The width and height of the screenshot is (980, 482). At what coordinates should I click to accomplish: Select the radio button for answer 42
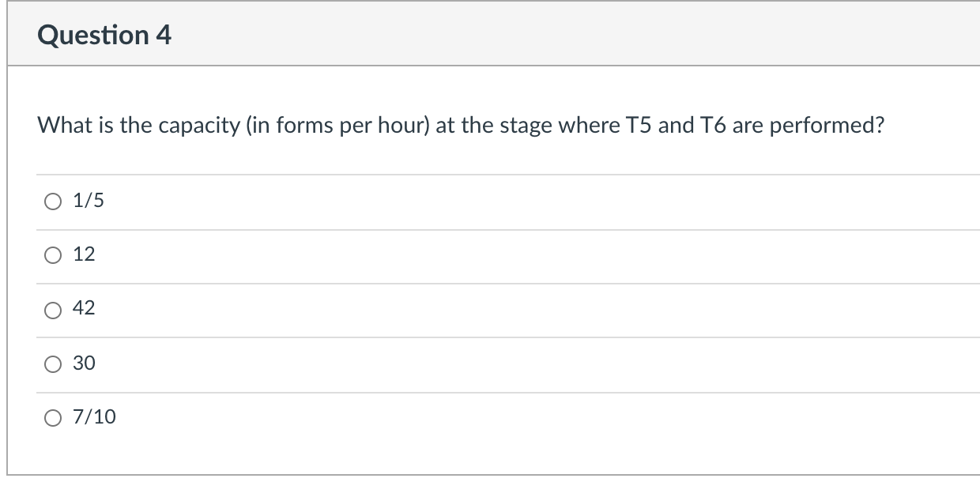(x=52, y=309)
